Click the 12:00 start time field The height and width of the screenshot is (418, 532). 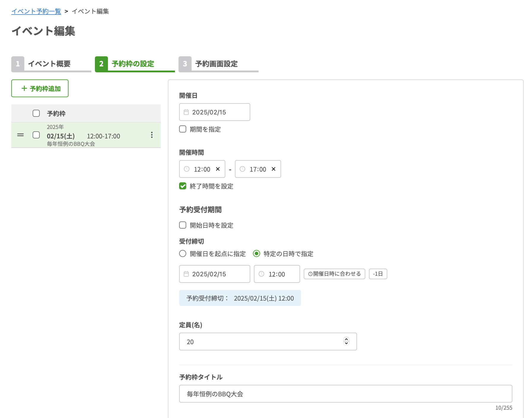[202, 169]
